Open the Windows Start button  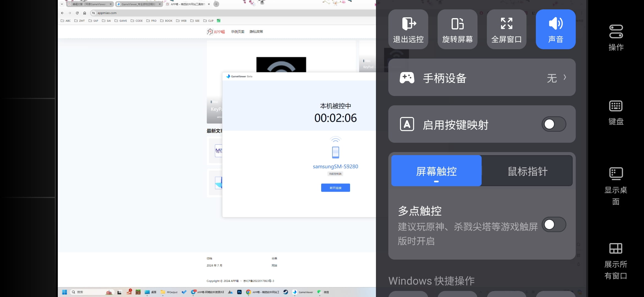[65, 292]
